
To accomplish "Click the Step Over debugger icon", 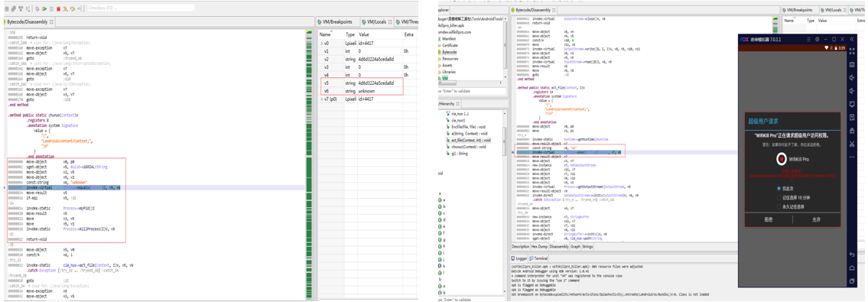I will click(73, 9).
